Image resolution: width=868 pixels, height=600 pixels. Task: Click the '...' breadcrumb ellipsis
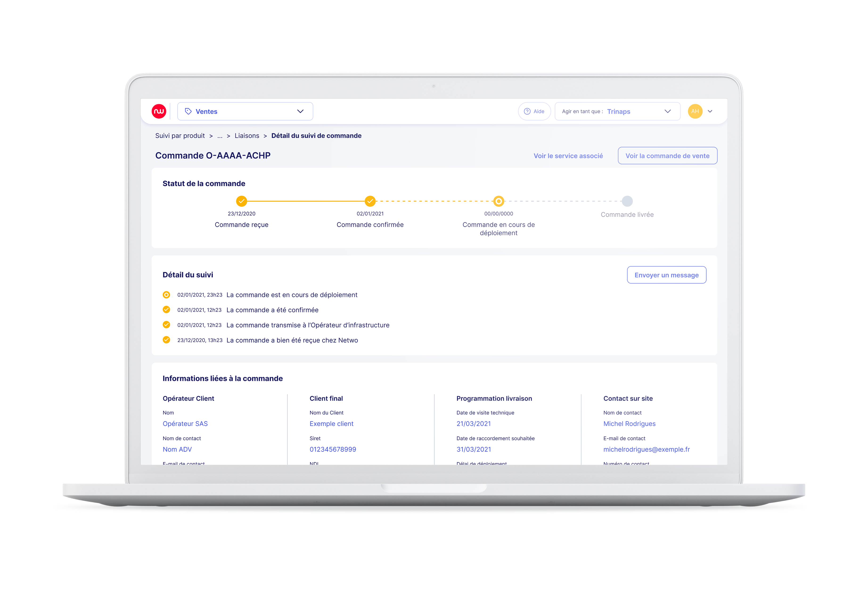click(220, 136)
